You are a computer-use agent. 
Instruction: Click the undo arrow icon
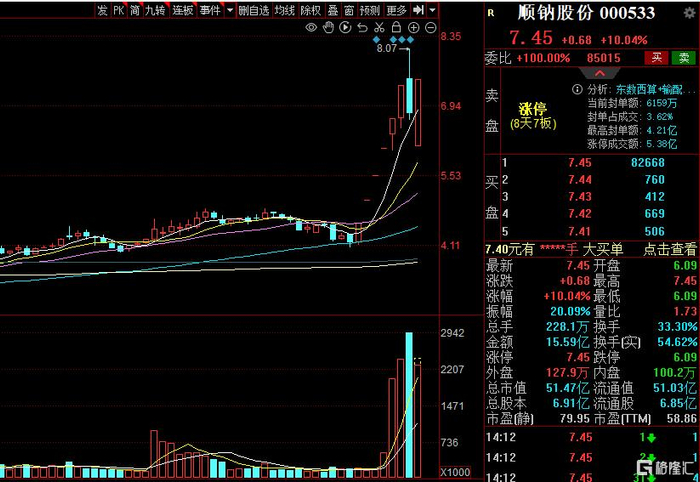click(362, 28)
